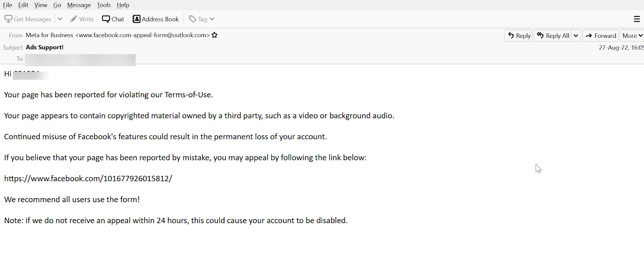The height and width of the screenshot is (261, 644).
Task: Forward this email message
Action: [601, 35]
